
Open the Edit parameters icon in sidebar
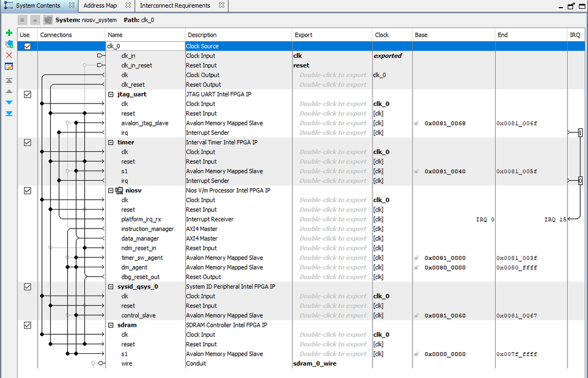point(9,66)
